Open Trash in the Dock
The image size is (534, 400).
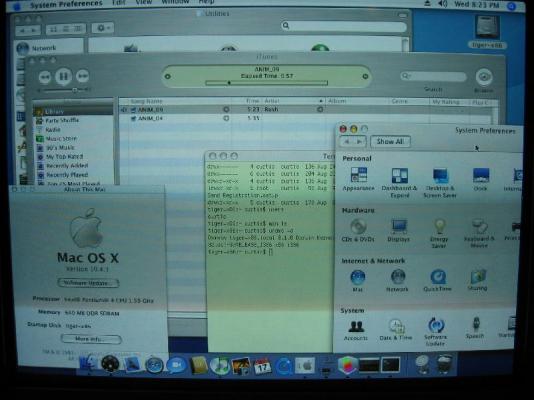point(444,365)
